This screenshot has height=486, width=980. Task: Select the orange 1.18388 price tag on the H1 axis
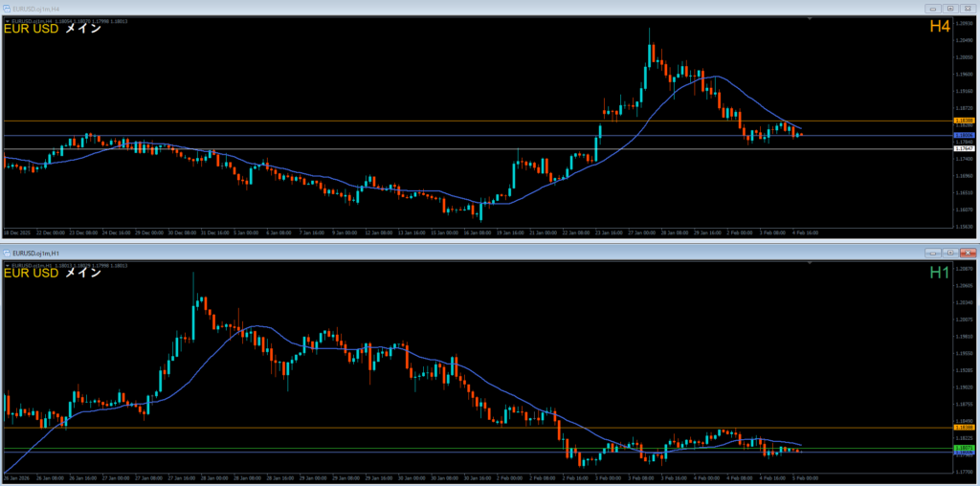[963, 428]
